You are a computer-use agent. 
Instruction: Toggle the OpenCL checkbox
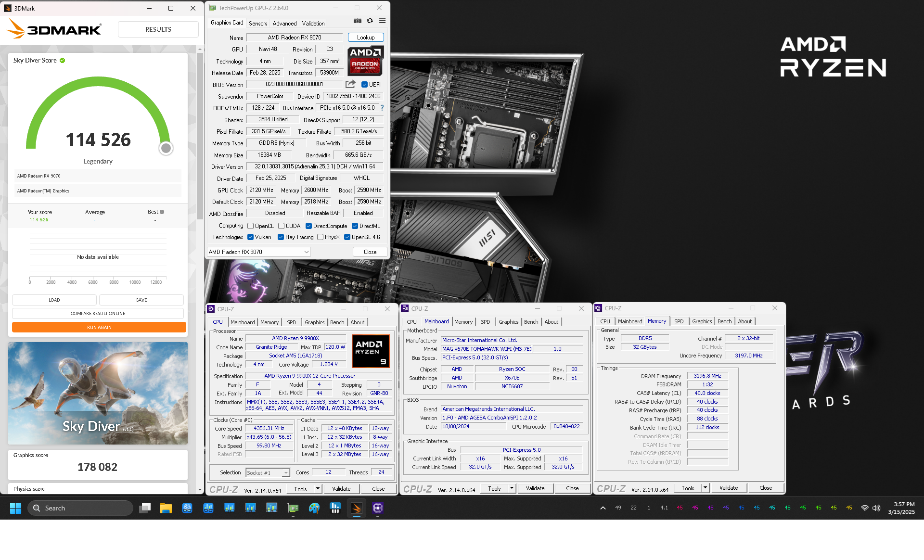point(250,226)
